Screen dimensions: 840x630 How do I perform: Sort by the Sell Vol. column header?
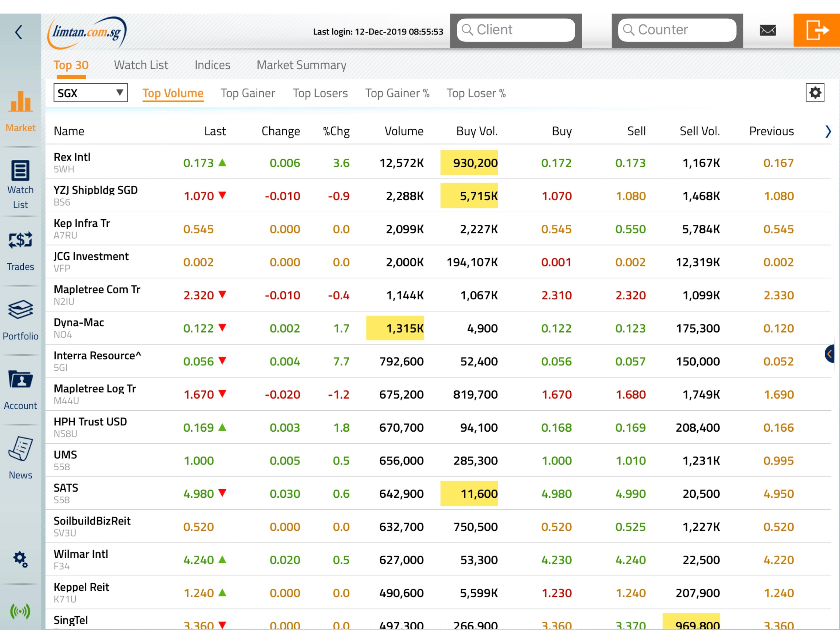pyautogui.click(x=699, y=131)
